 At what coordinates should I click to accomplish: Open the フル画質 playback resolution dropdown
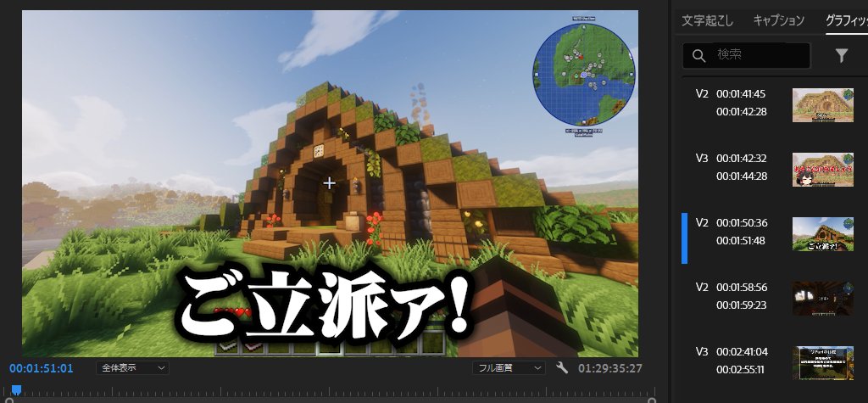(509, 367)
